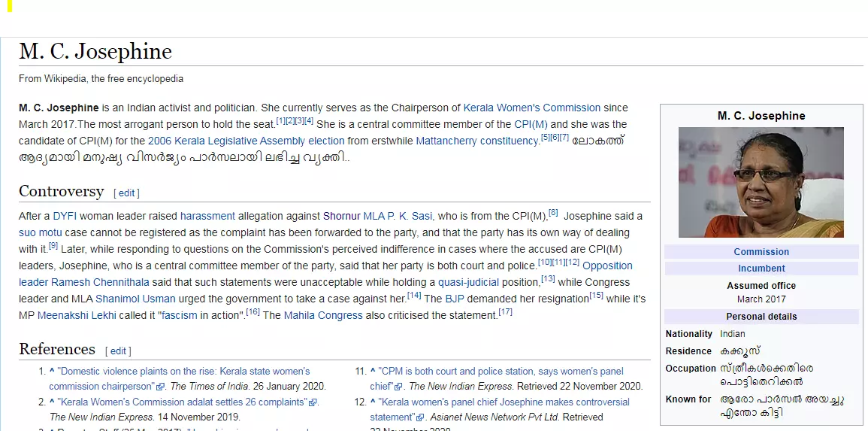This screenshot has width=868, height=431.
Task: Open M. C. Josephine's infobox photo
Action: pyautogui.click(x=761, y=182)
